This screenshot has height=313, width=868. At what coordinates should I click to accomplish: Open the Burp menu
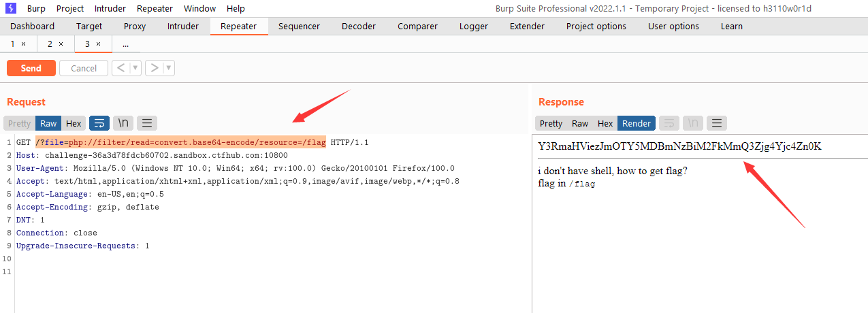(x=36, y=9)
